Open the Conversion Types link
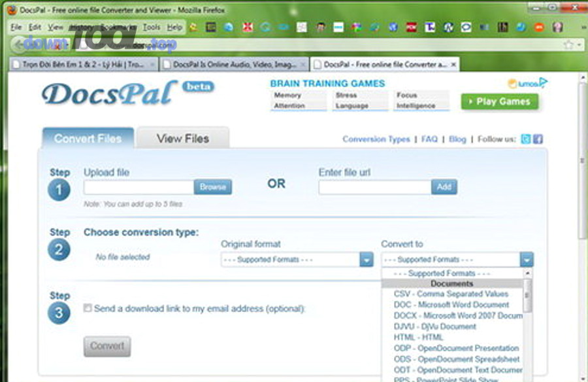Viewport: 588px width, 382px height. 376,139
